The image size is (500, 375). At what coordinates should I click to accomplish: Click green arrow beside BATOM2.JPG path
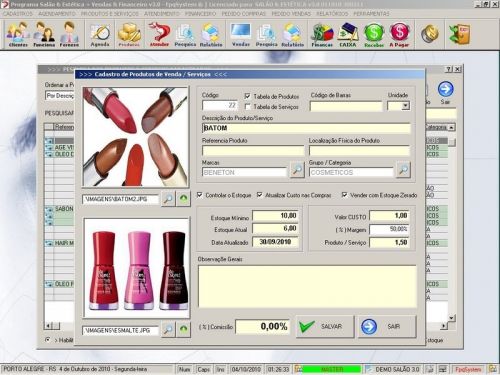tap(183, 199)
